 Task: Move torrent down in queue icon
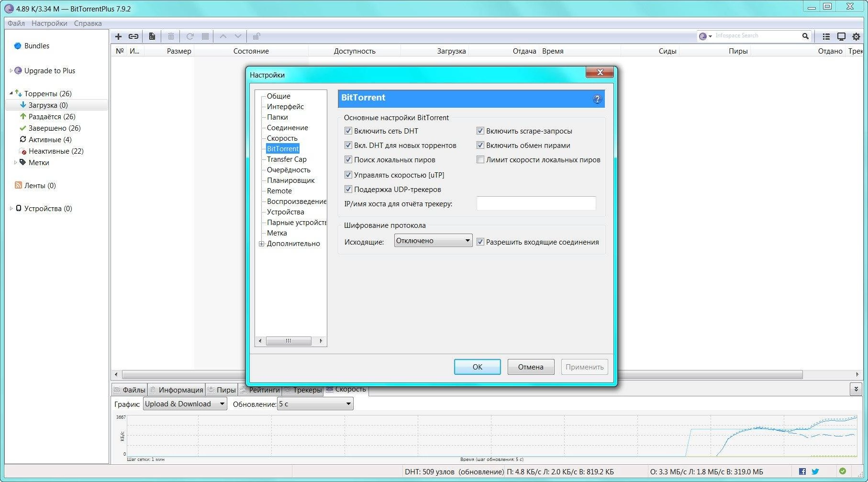(x=238, y=36)
